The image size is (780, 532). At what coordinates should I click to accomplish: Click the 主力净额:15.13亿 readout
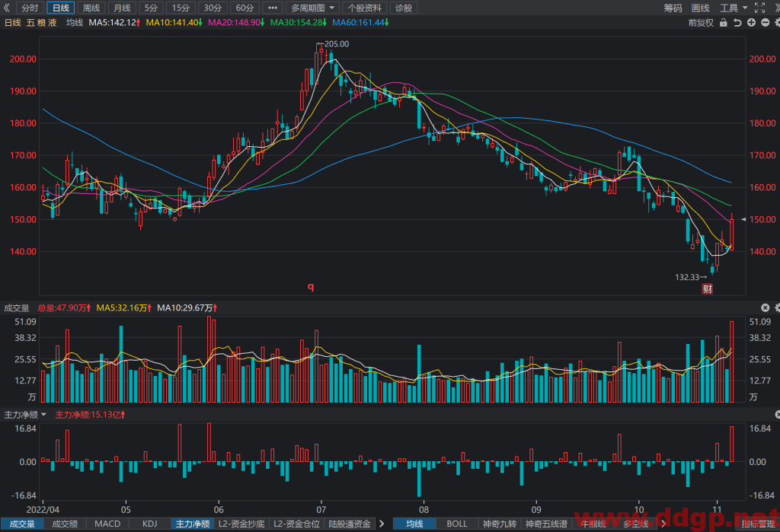pyautogui.click(x=90, y=414)
